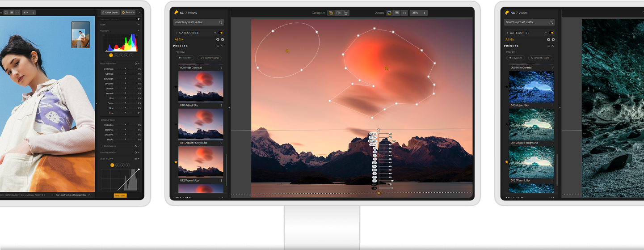Select 010 Adjust Sky ice cave thumbnail, right window
The height and width of the screenshot is (250, 644).
(531, 86)
